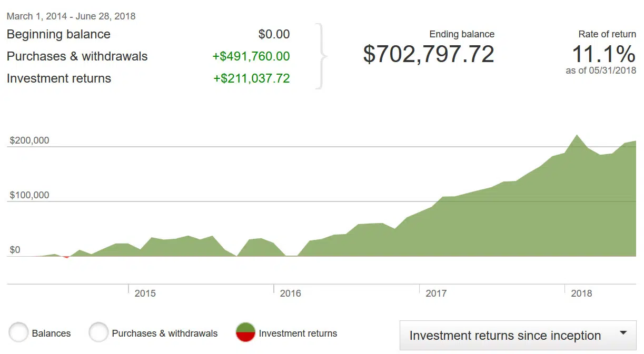Click the +$211,037.72 investment returns amount
The image size is (644, 354).
[x=251, y=78]
